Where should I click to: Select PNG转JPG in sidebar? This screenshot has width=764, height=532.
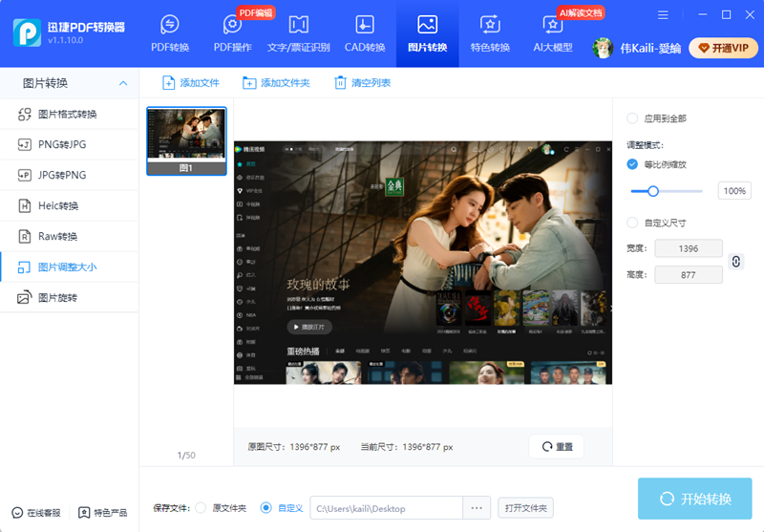point(69,144)
